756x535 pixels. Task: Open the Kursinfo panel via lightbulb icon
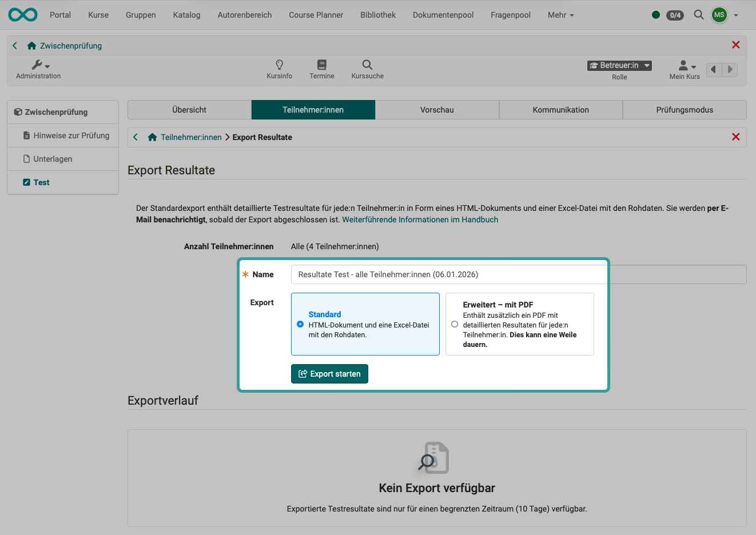pyautogui.click(x=280, y=65)
